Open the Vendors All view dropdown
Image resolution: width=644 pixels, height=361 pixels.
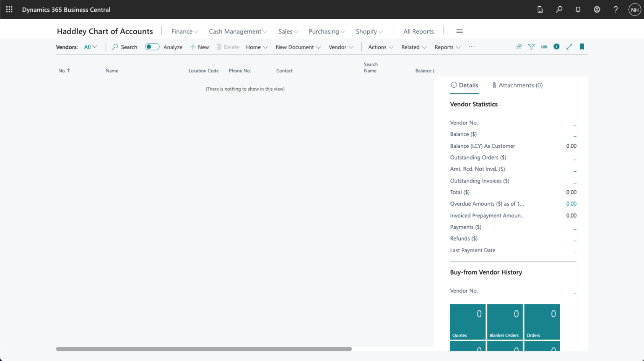coord(90,47)
